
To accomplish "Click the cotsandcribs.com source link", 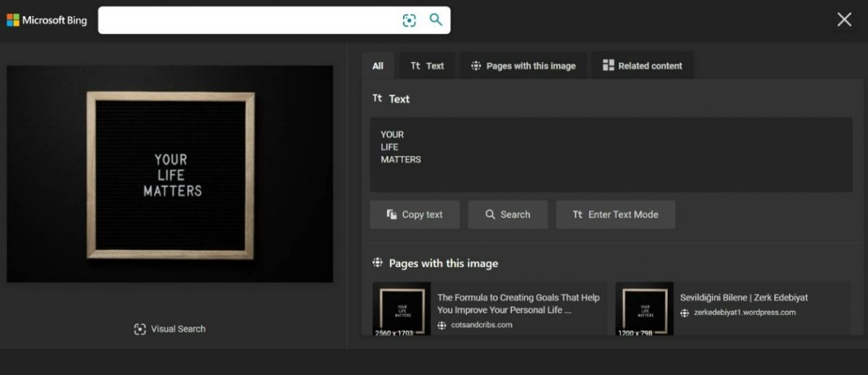I will point(481,325).
